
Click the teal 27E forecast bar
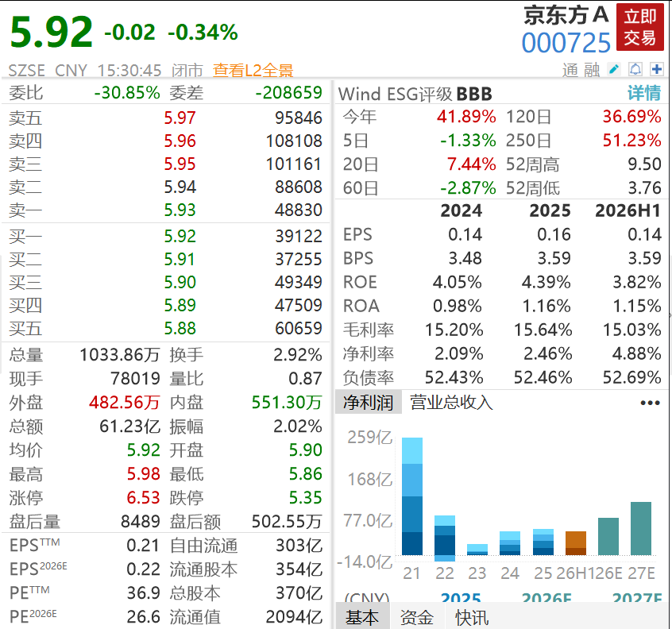[641, 528]
